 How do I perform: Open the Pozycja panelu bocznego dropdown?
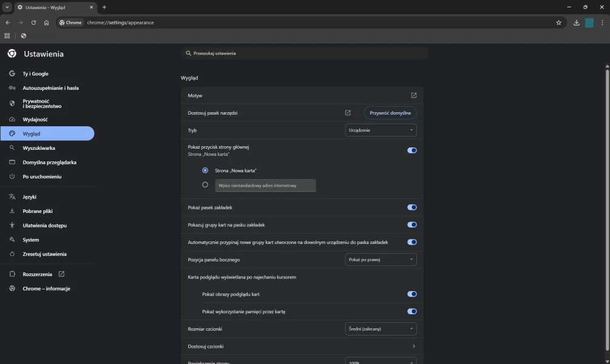[381, 260]
